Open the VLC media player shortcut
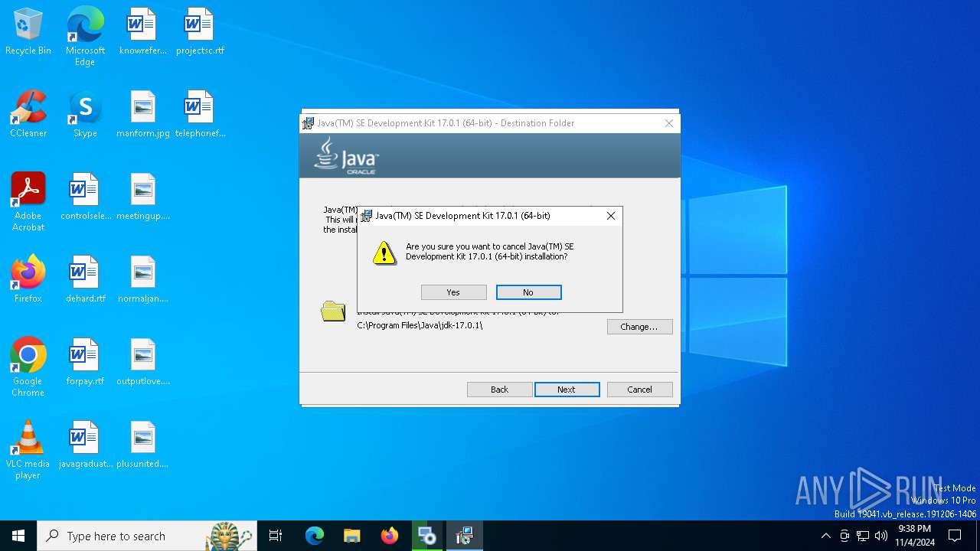 point(28,450)
